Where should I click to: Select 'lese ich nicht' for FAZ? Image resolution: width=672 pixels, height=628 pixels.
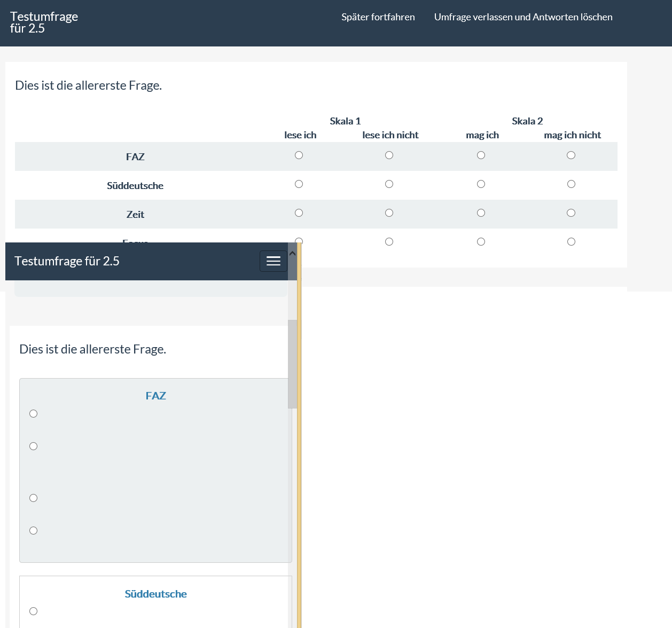click(389, 155)
